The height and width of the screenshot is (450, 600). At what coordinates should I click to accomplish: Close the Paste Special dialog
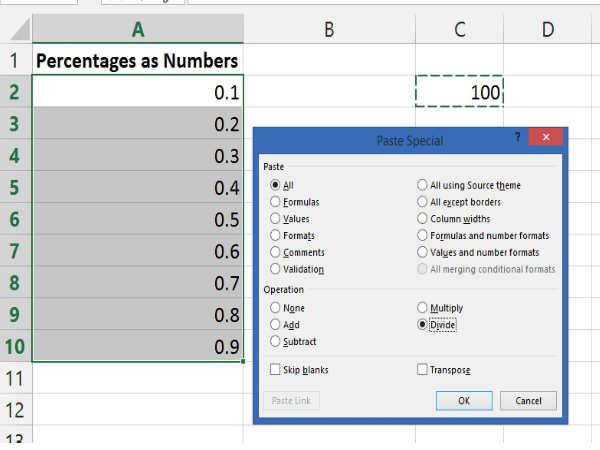pyautogui.click(x=545, y=138)
